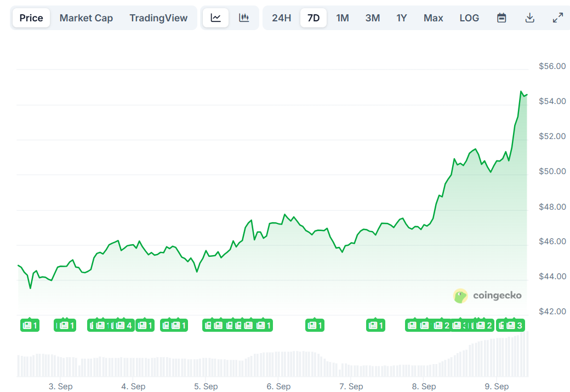The width and height of the screenshot is (570, 392).
Task: Click the 6. Sep date axis label
Action: pyautogui.click(x=278, y=386)
